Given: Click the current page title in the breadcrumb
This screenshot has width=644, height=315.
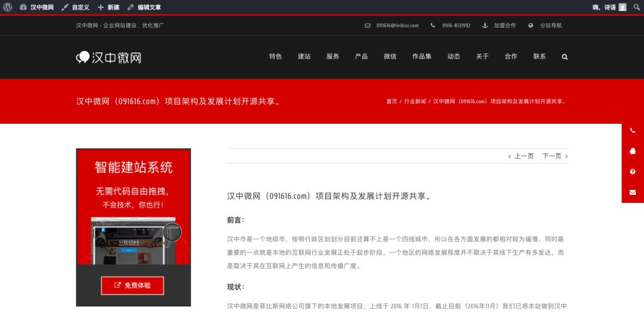Looking at the screenshot, I should (x=501, y=102).
